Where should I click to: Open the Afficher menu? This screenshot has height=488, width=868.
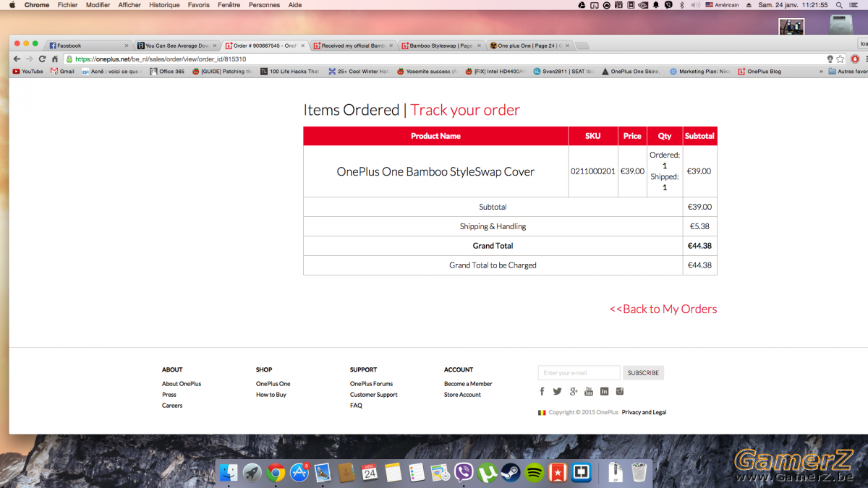pyautogui.click(x=130, y=5)
